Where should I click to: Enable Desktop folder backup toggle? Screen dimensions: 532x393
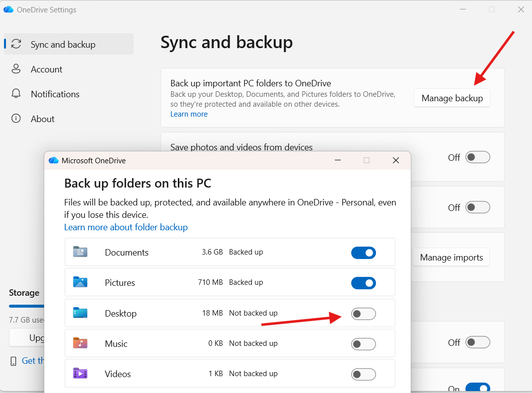pos(363,314)
